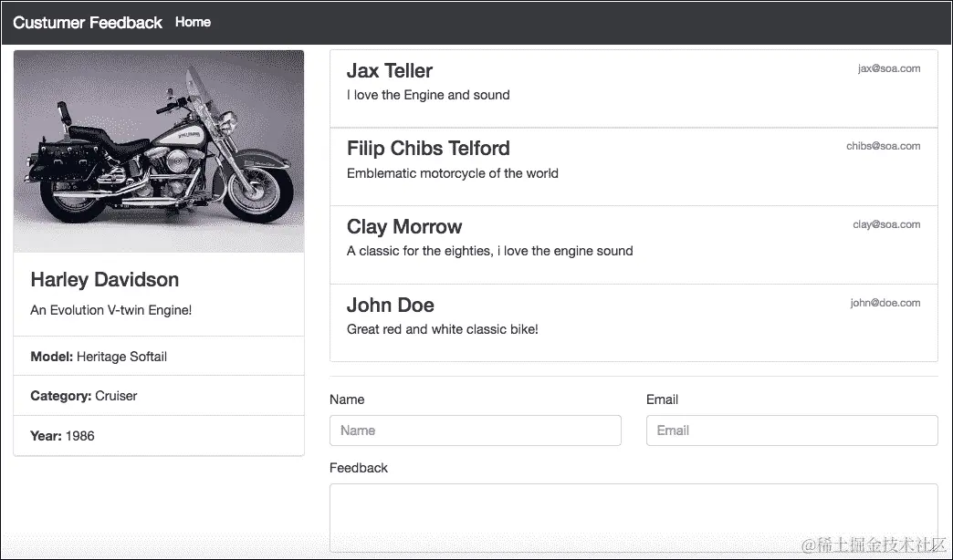Click the Feedback field label
This screenshot has width=953, height=560.
359,468
